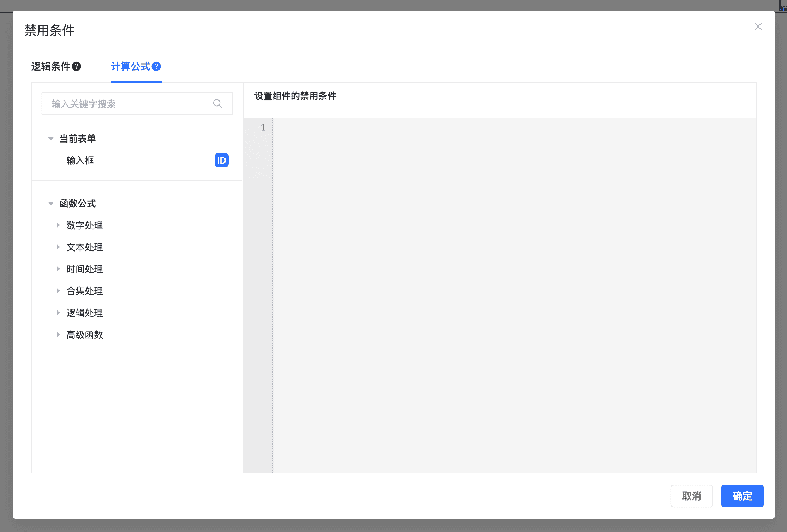
Task: Switch to the 逻辑条件 tab
Action: coord(51,66)
